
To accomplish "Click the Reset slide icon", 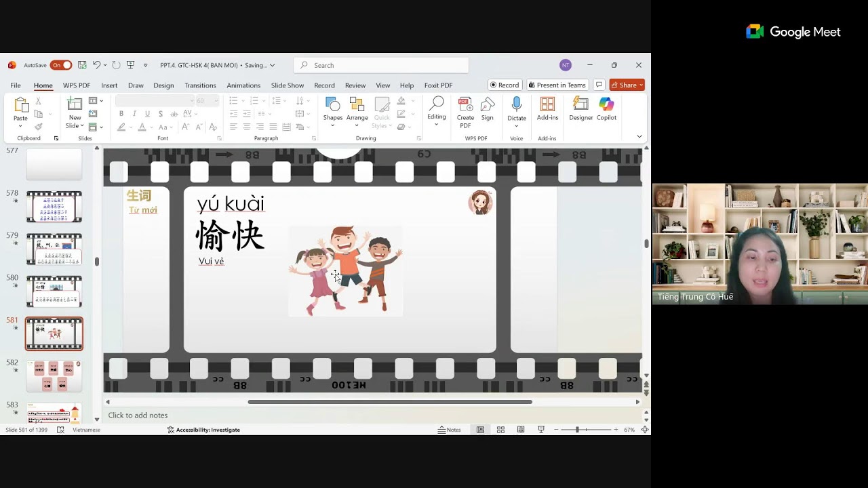I will 93,114.
